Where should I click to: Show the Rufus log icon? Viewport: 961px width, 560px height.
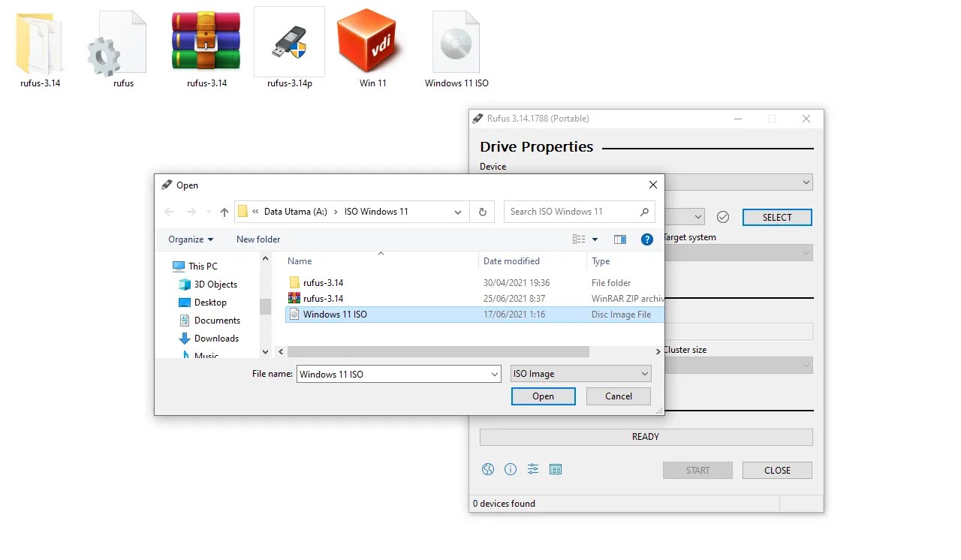[x=556, y=469]
